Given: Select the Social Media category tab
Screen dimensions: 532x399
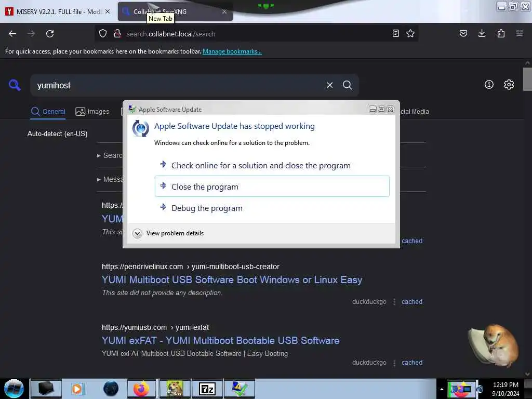Looking at the screenshot, I should [415, 111].
